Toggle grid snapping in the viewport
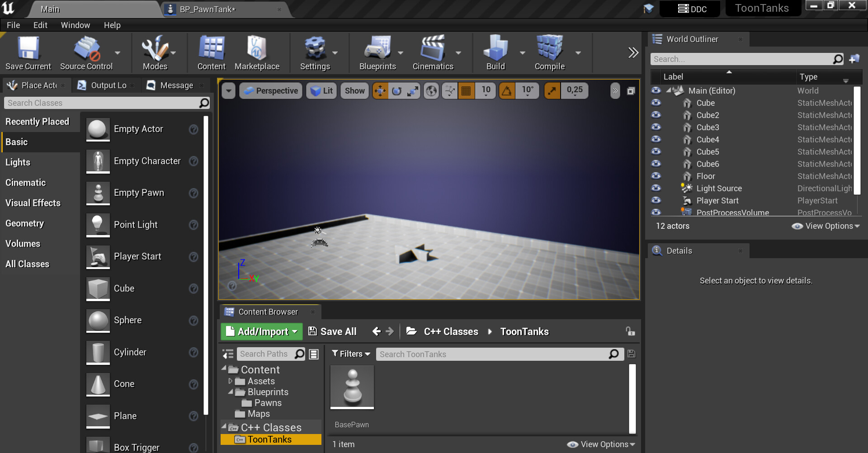868x453 pixels. (x=467, y=90)
